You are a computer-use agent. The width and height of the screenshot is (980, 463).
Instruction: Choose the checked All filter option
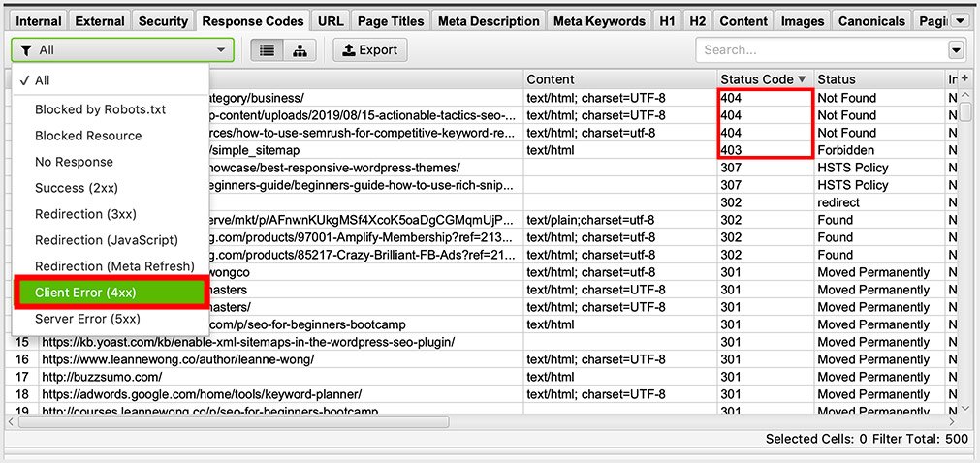(x=111, y=80)
